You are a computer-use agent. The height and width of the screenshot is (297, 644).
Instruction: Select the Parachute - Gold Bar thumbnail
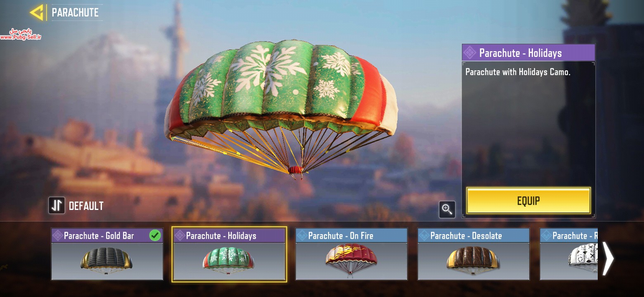[107, 254]
